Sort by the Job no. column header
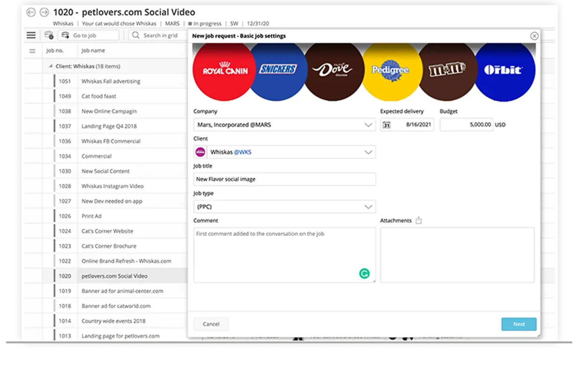The height and width of the screenshot is (392, 586). click(55, 51)
